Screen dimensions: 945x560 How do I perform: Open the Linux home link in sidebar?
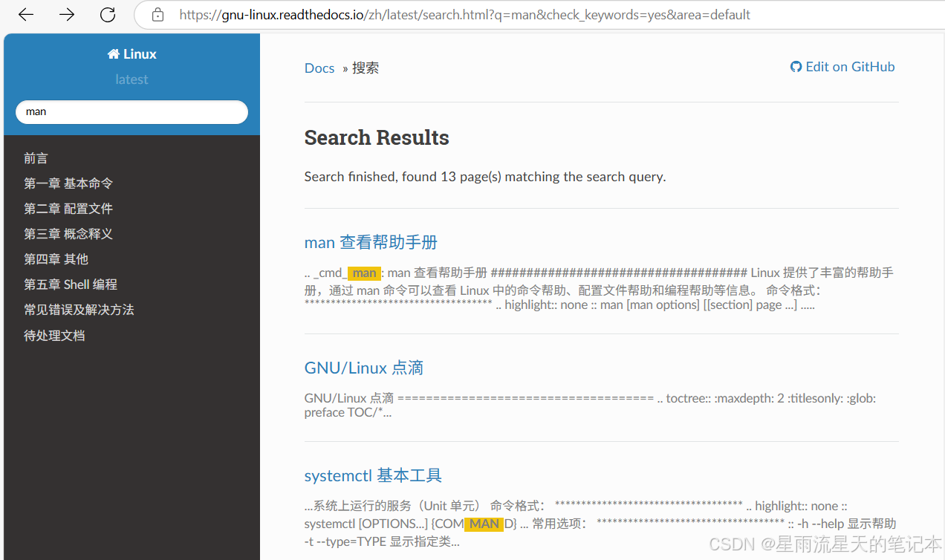pyautogui.click(x=131, y=53)
